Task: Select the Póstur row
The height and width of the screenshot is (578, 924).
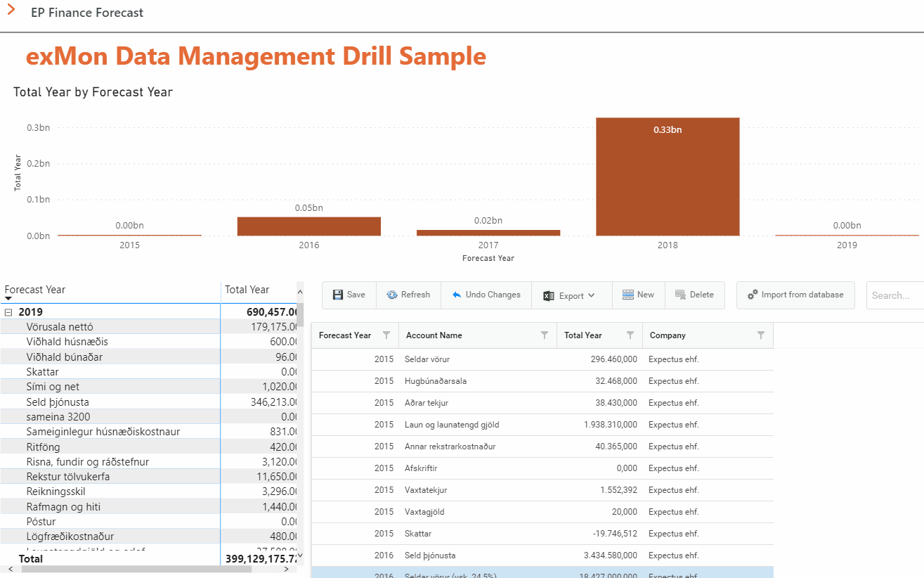Action: (x=148, y=522)
